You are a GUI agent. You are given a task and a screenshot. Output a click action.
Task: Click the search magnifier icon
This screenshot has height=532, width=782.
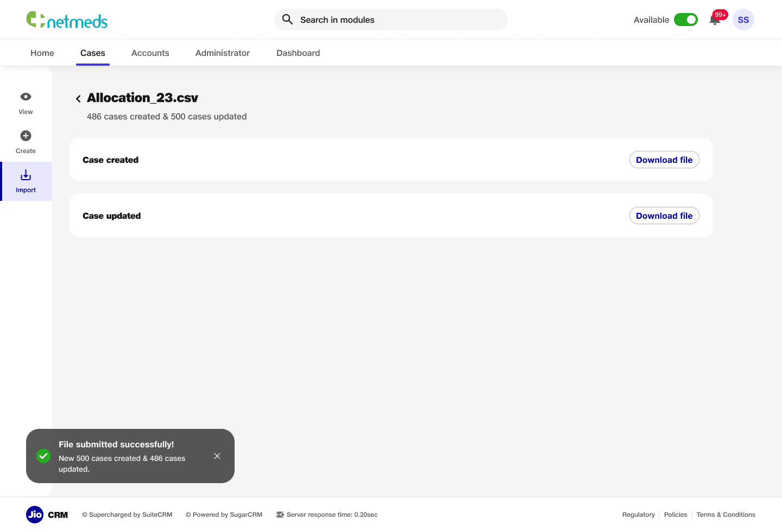point(288,20)
